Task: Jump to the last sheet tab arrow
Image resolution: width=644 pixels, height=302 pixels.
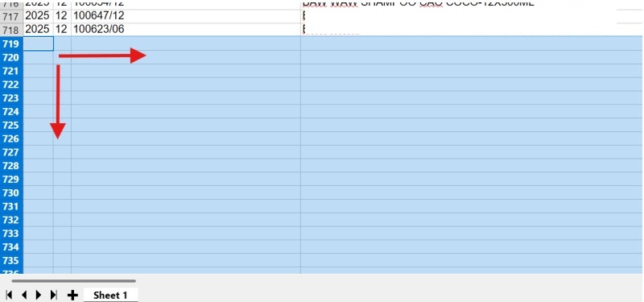Action: point(53,295)
